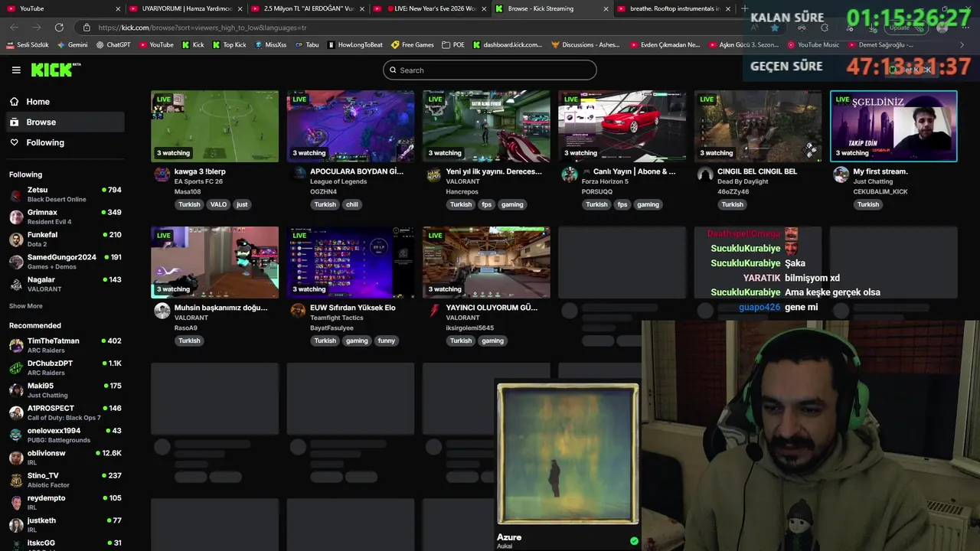The image size is (980, 551).
Task: Open the Free Games bookmark
Action: (x=412, y=45)
